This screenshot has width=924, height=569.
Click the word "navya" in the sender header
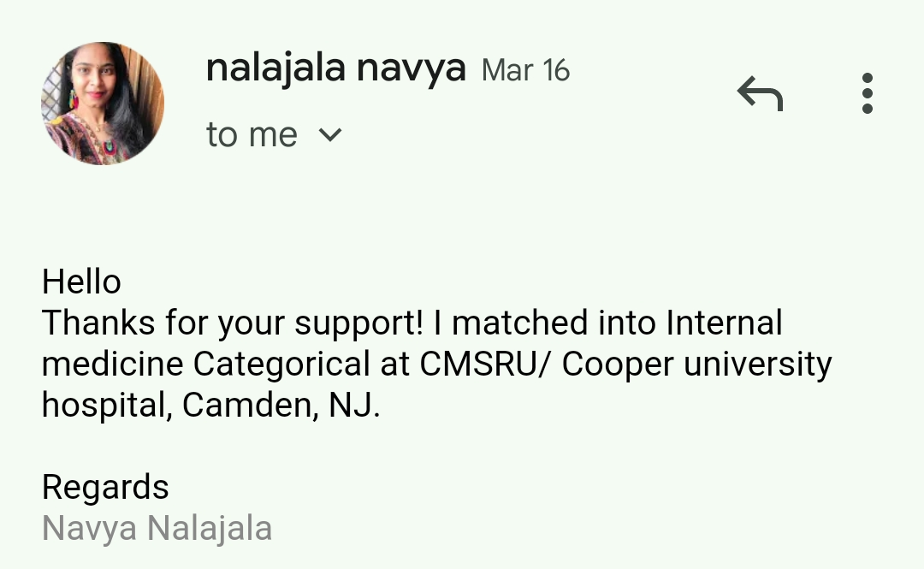click(x=411, y=69)
